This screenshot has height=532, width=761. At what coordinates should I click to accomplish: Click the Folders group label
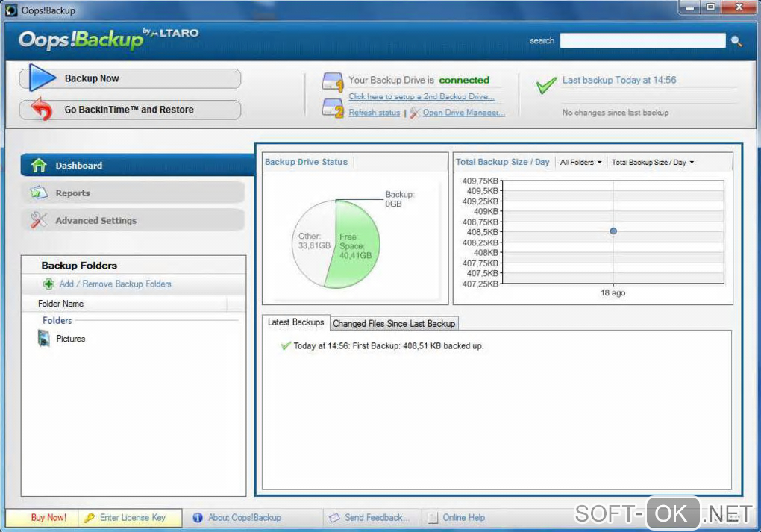coord(57,320)
